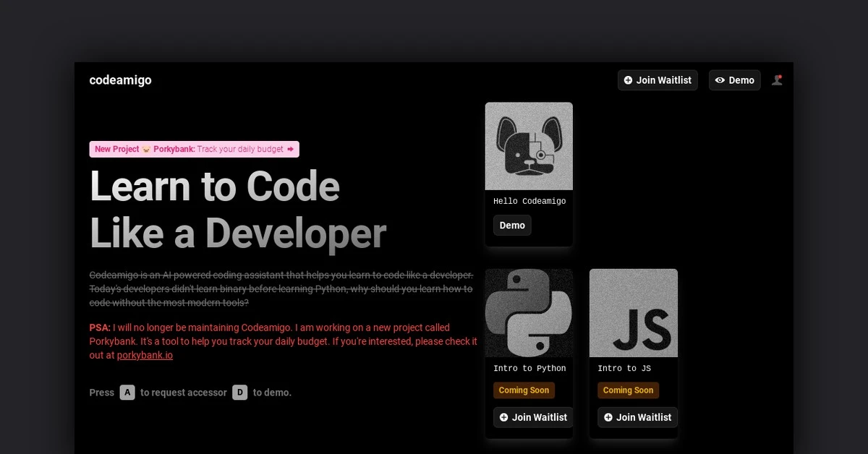Open the porkybank.io link in the PSA text
This screenshot has height=454, width=868.
[145, 355]
